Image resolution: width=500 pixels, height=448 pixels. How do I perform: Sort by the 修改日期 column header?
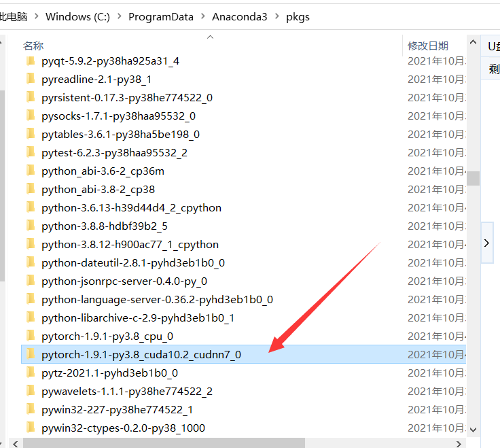428,46
